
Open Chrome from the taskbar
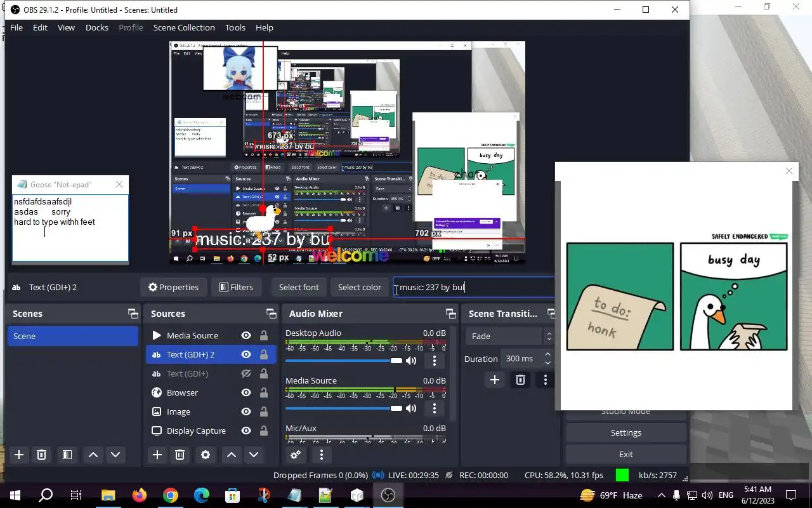click(170, 495)
